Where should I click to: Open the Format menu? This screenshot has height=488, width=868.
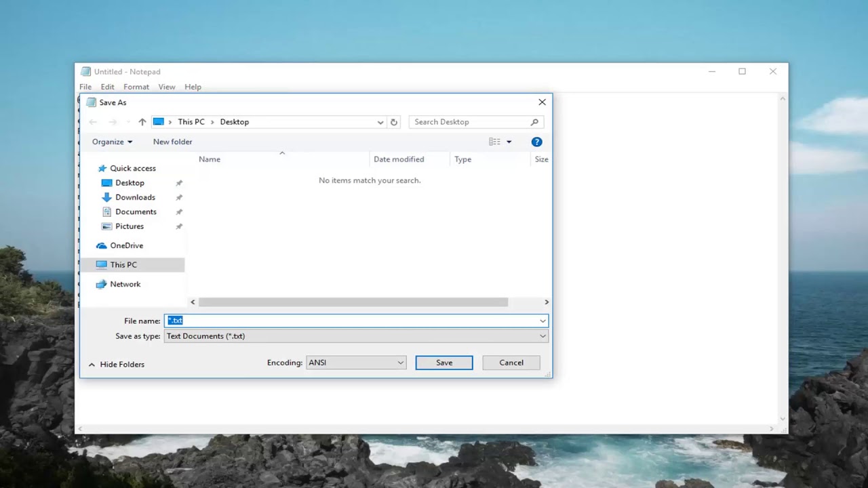click(x=136, y=87)
